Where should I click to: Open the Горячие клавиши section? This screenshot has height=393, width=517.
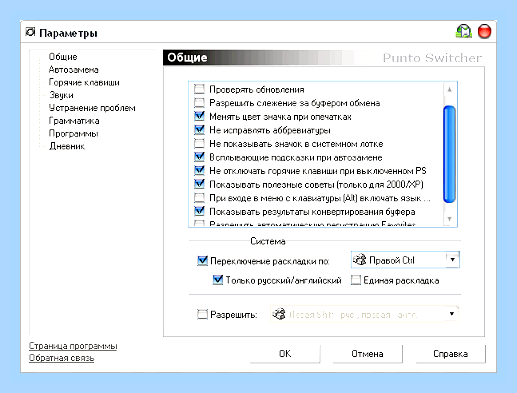(84, 82)
